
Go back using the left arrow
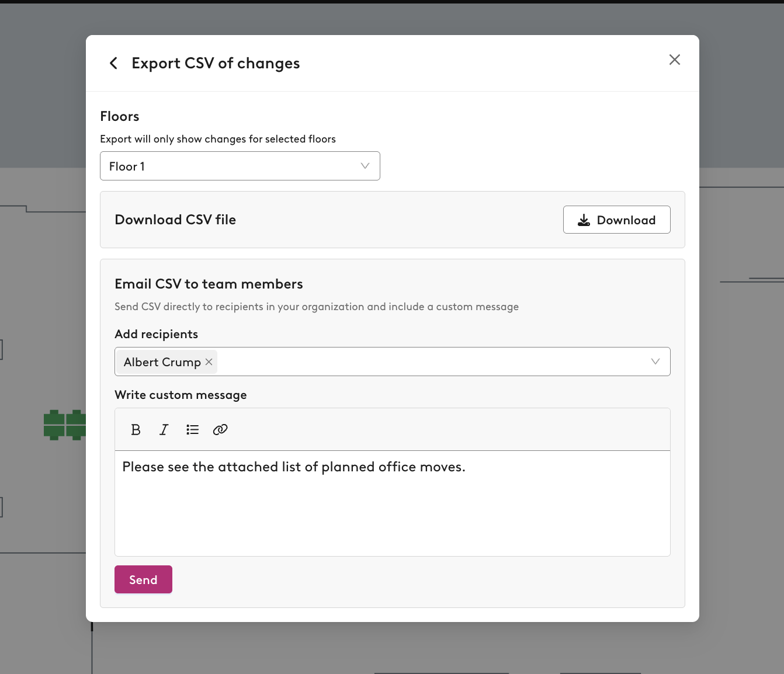click(113, 63)
